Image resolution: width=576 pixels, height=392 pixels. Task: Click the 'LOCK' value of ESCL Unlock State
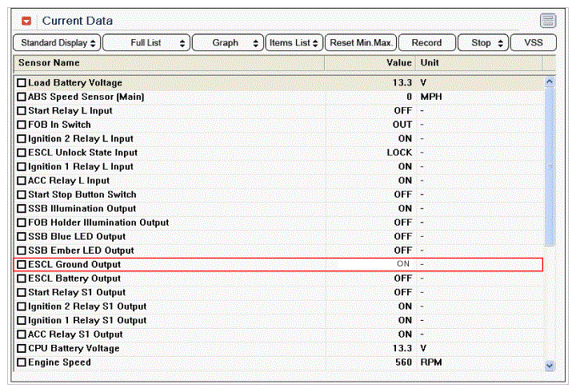pyautogui.click(x=399, y=153)
